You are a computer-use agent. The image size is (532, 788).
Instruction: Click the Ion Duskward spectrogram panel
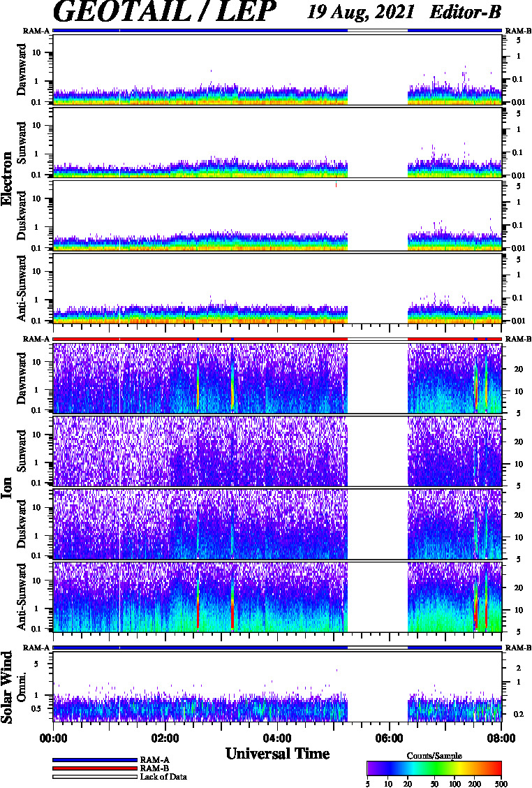(x=277, y=524)
